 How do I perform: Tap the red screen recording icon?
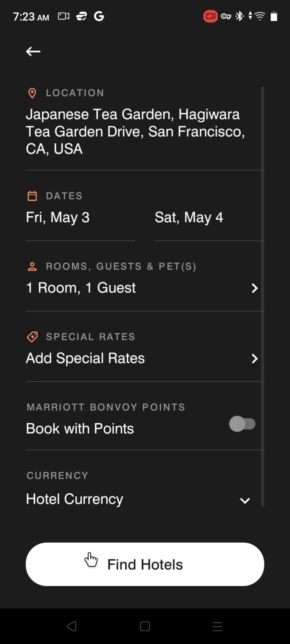tap(211, 16)
